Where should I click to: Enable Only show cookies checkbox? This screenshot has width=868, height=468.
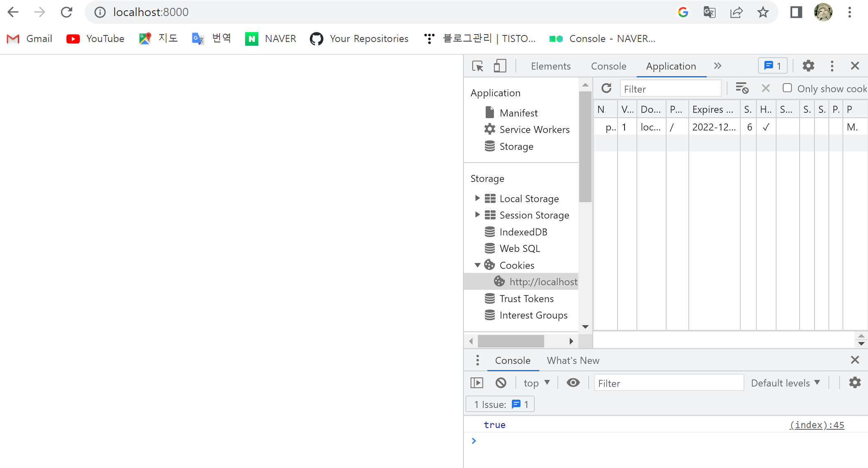(x=787, y=88)
